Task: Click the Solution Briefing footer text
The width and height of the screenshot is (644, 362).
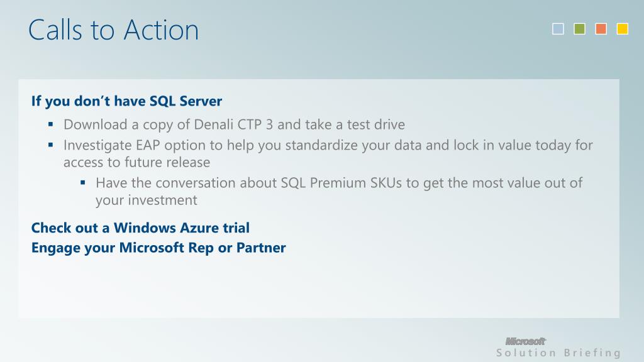Action: [558, 353]
